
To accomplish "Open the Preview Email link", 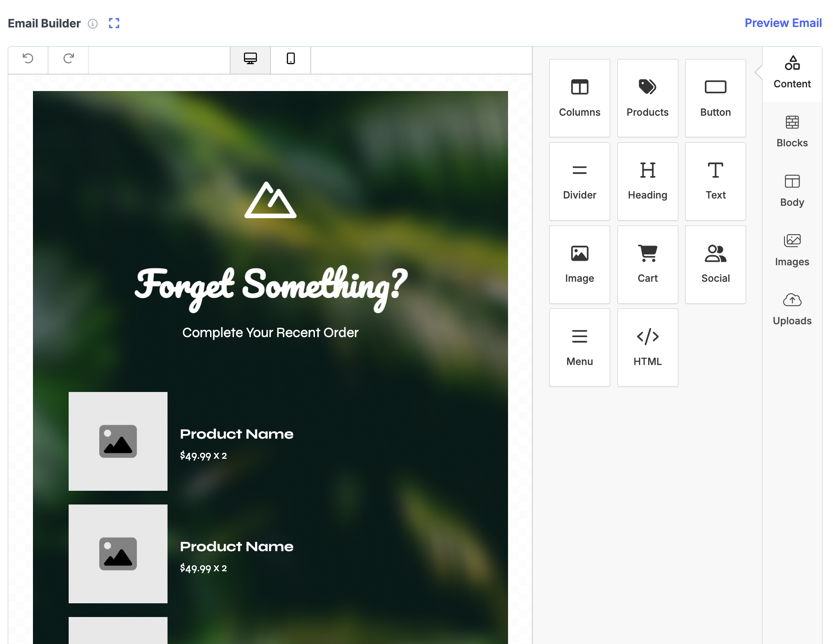I will [783, 23].
